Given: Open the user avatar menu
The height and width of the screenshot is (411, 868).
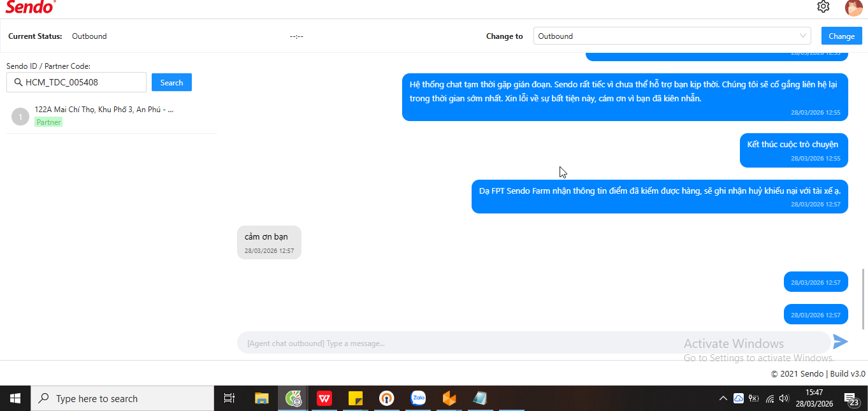Looking at the screenshot, I should tap(853, 8).
